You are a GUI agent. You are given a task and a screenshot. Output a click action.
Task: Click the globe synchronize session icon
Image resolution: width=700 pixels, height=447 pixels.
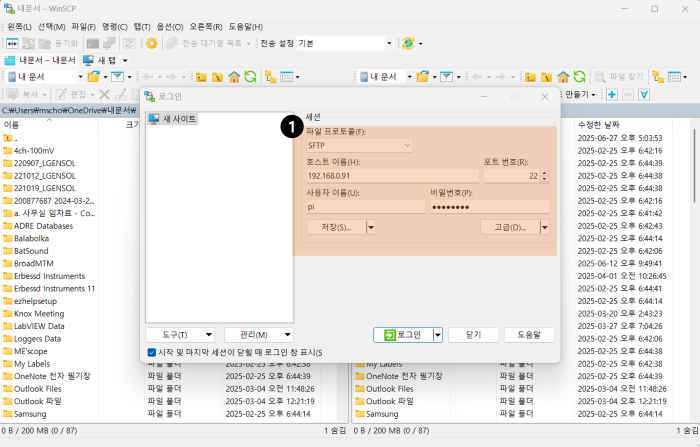408,43
